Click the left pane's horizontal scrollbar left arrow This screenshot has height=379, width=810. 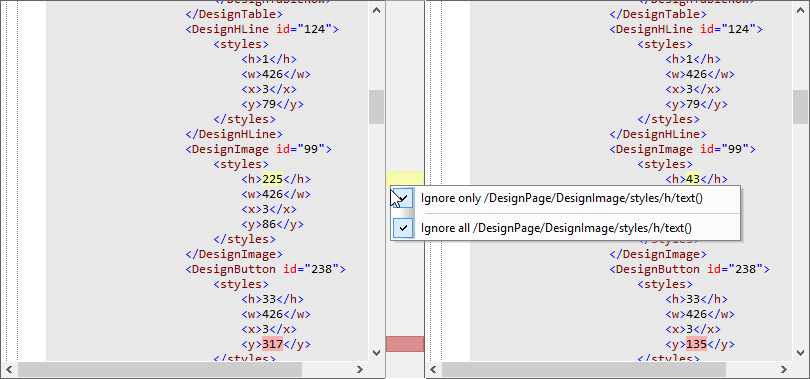(9, 369)
